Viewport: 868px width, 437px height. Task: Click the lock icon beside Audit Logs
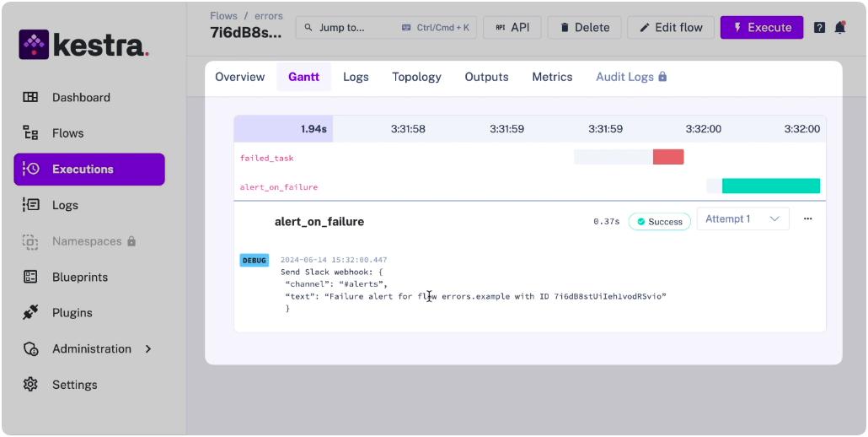tap(662, 77)
